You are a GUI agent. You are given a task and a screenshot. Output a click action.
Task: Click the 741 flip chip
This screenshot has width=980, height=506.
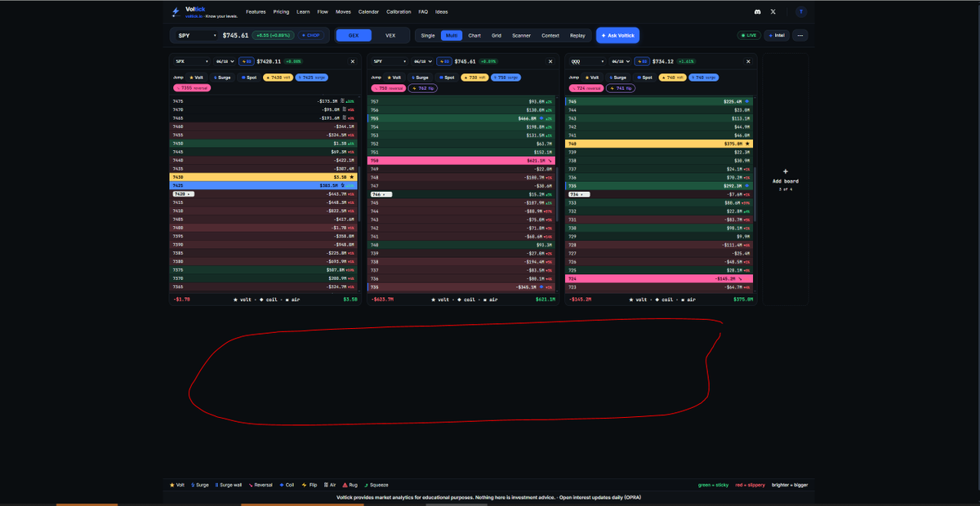click(x=621, y=88)
